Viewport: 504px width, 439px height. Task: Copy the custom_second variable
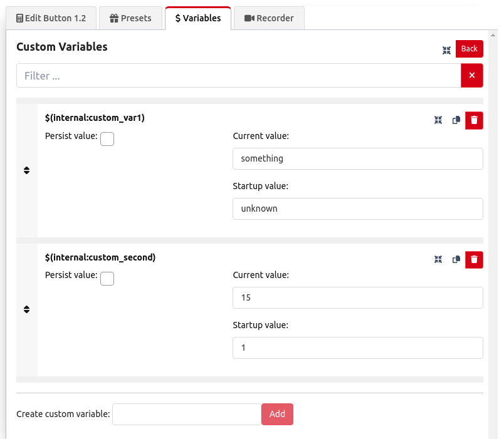click(x=456, y=259)
